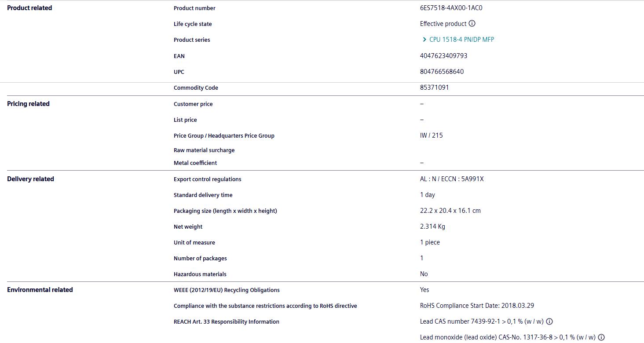Click the Environmental related section heading
This screenshot has width=644, height=343.
point(40,290)
